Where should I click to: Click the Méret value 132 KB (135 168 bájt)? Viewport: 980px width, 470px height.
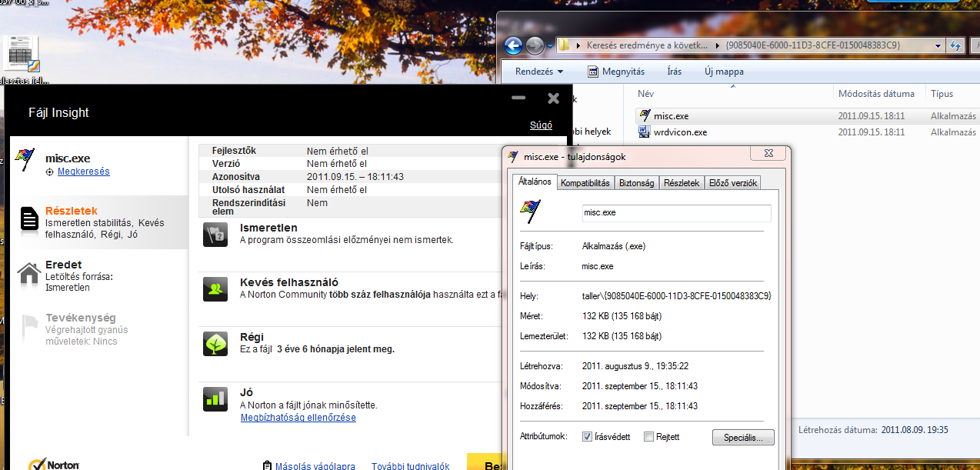click(x=622, y=316)
